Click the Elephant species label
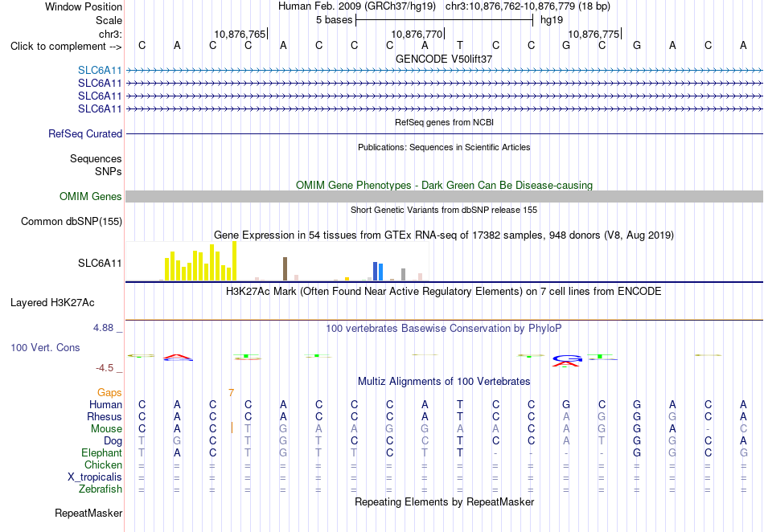 102,452
